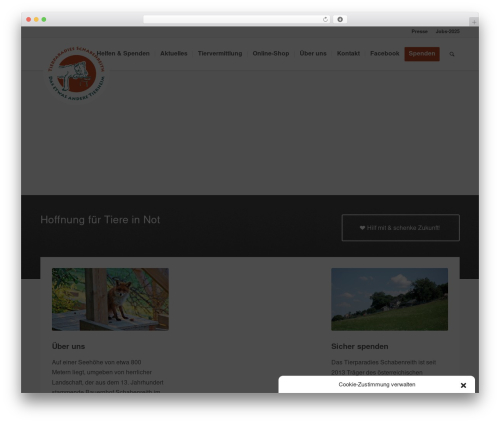Reload the page with refresh icon
Image resolution: width=500 pixels, height=423 pixels.
[325, 20]
